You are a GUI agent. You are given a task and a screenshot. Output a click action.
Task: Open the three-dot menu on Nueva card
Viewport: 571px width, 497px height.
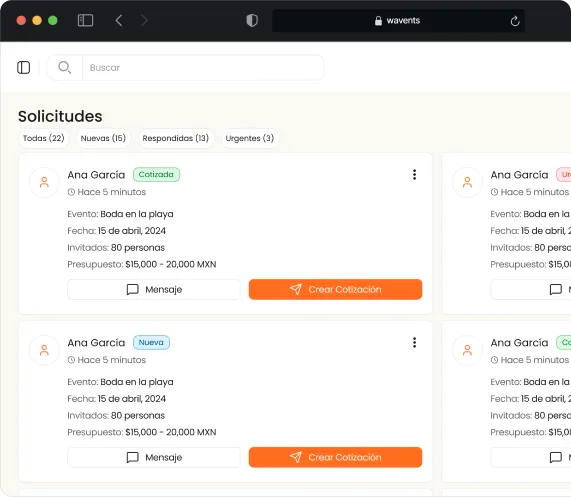tap(414, 343)
